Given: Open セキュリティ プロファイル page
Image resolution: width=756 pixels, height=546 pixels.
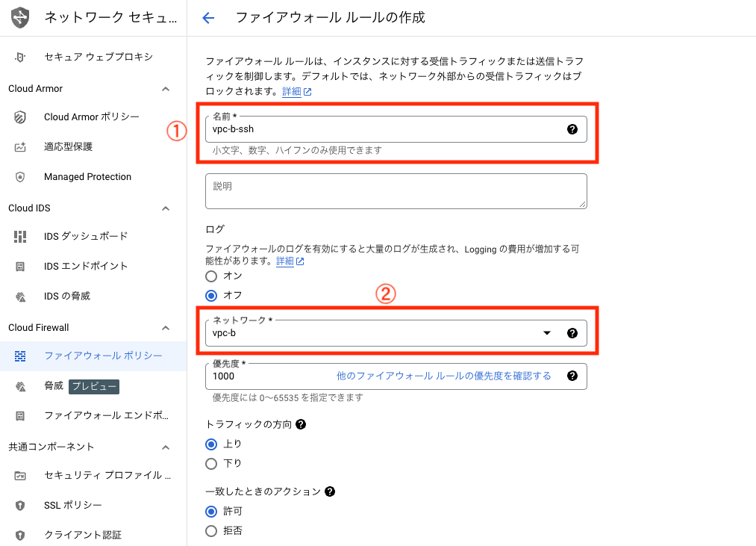Looking at the screenshot, I should 107,476.
